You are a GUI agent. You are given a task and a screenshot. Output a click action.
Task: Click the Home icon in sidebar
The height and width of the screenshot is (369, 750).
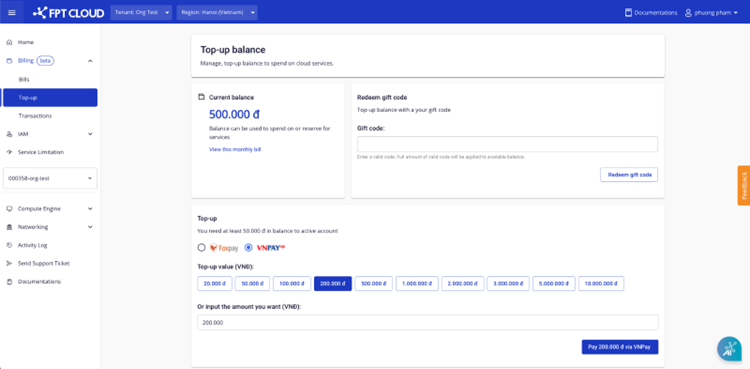coord(9,42)
